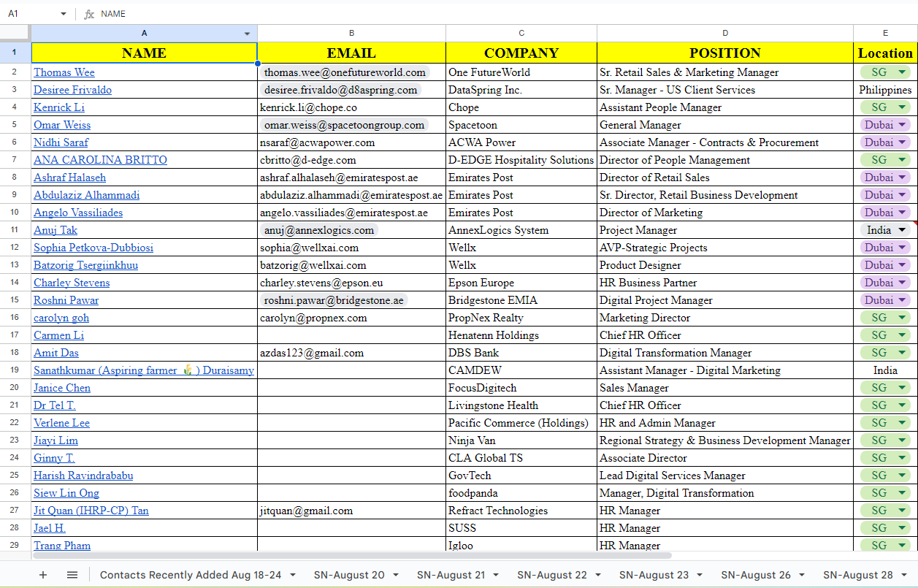Select the COMPANY header cell
The height and width of the screenshot is (588, 918).
[x=521, y=53]
